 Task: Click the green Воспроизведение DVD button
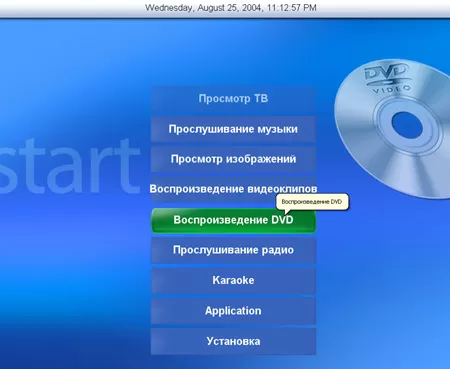tap(233, 220)
